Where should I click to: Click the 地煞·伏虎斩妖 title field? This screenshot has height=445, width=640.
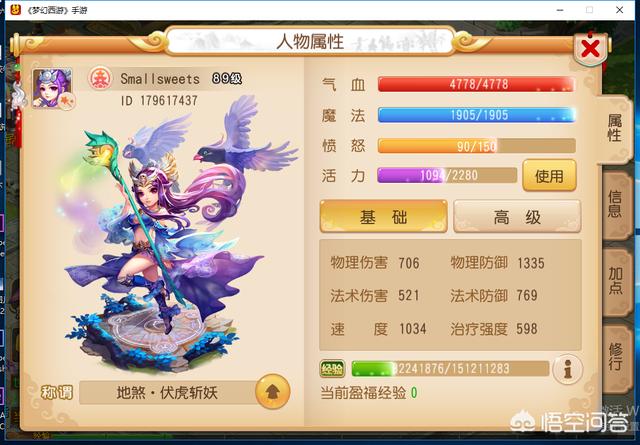click(x=168, y=392)
